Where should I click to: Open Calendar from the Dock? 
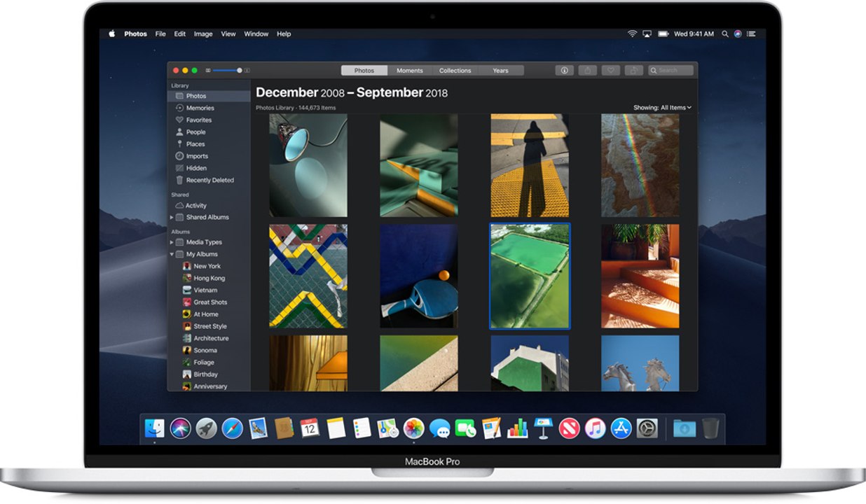tap(310, 428)
